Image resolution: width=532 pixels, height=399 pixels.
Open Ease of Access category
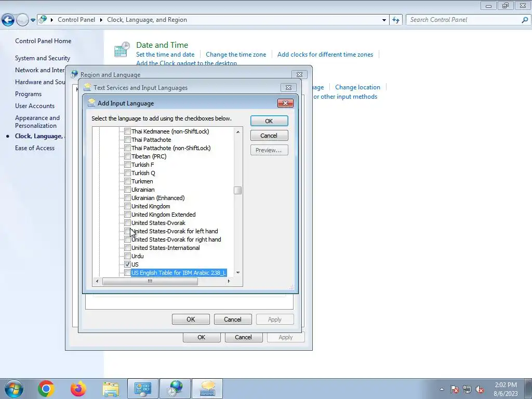35,148
